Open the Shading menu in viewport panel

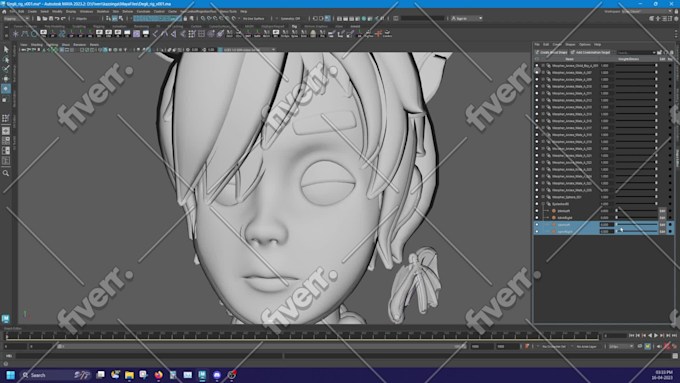pyautogui.click(x=37, y=44)
